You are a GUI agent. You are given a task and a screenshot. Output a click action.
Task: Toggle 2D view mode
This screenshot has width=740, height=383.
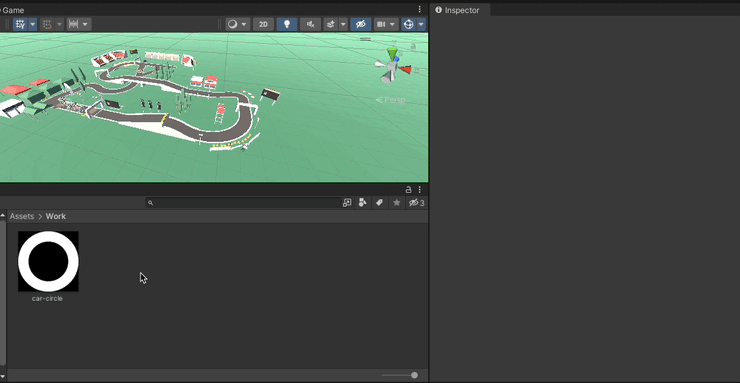[x=263, y=24]
